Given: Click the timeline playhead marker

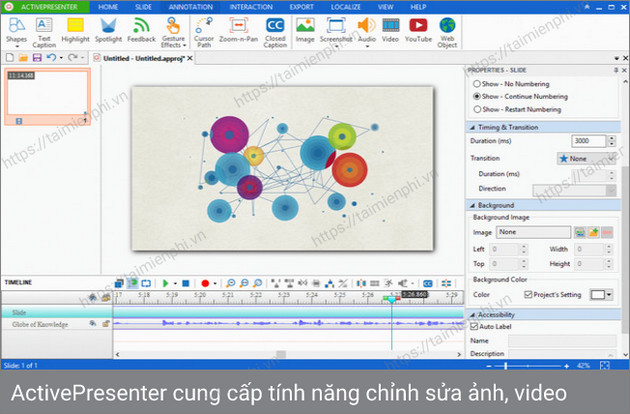Looking at the screenshot, I should click(391, 299).
